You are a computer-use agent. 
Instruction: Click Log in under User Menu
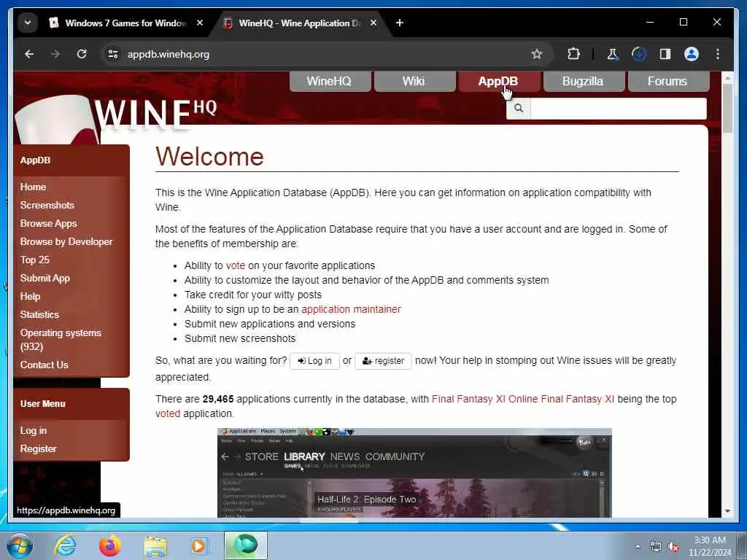34,431
